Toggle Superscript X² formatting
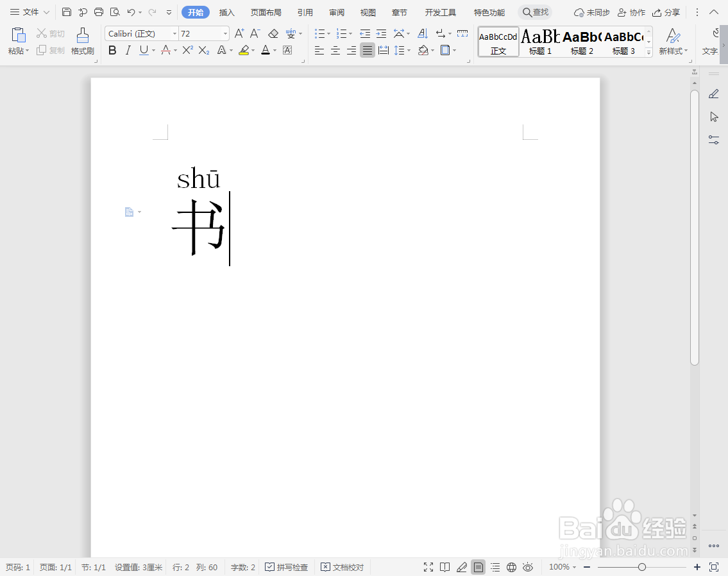 (x=187, y=50)
